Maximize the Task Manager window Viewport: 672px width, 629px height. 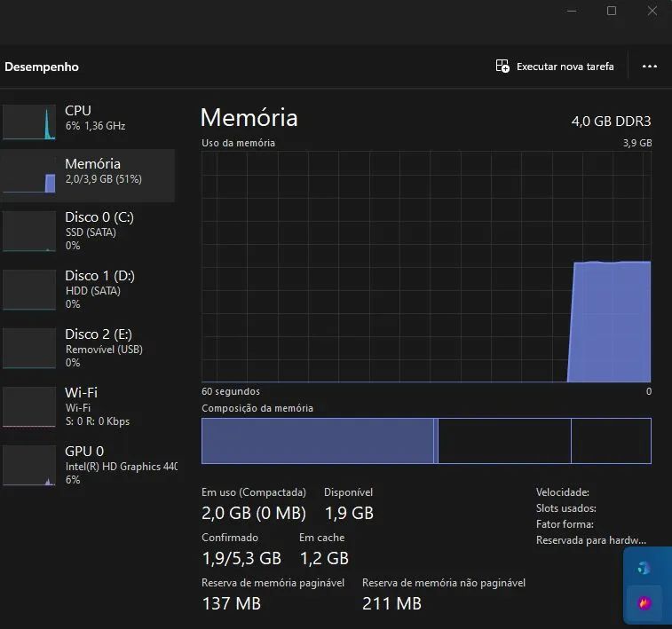click(612, 11)
